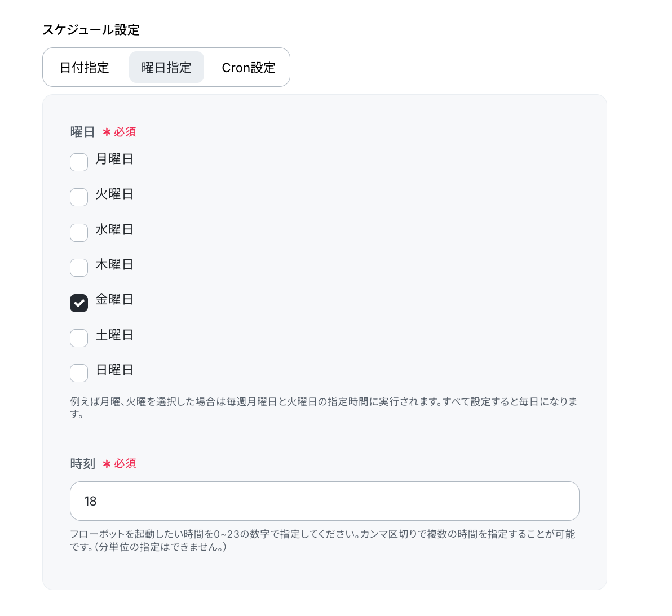Select the 土曜日 checkbox
Screen dimensions: 672x616
click(x=79, y=338)
